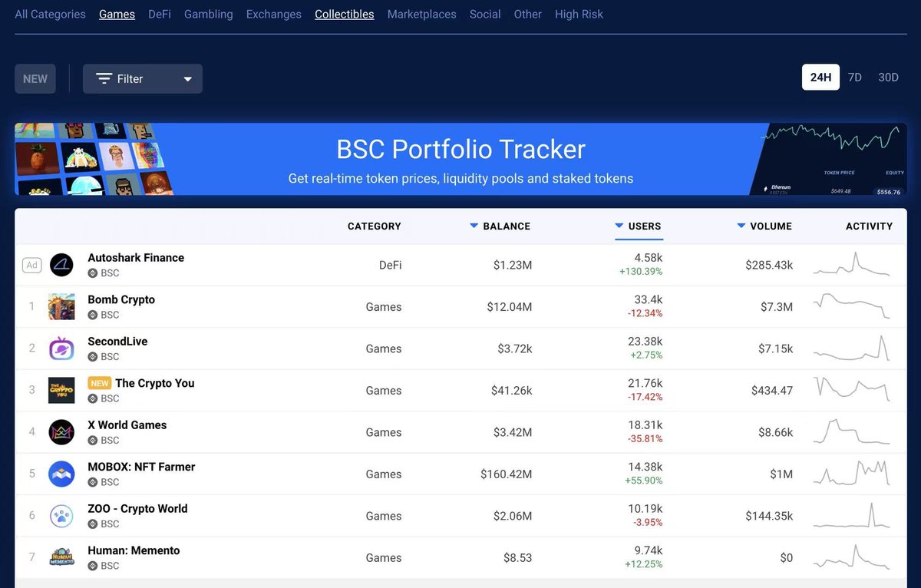Click the ACTIVITY column header

tap(869, 226)
